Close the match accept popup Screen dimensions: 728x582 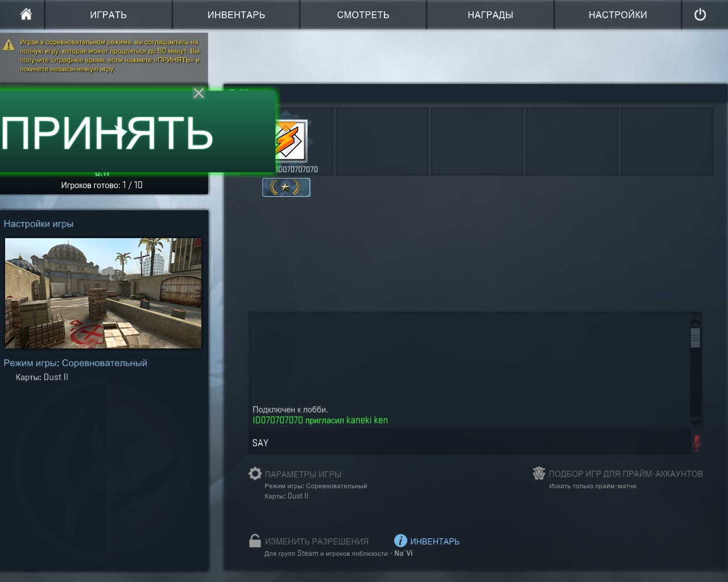click(198, 93)
